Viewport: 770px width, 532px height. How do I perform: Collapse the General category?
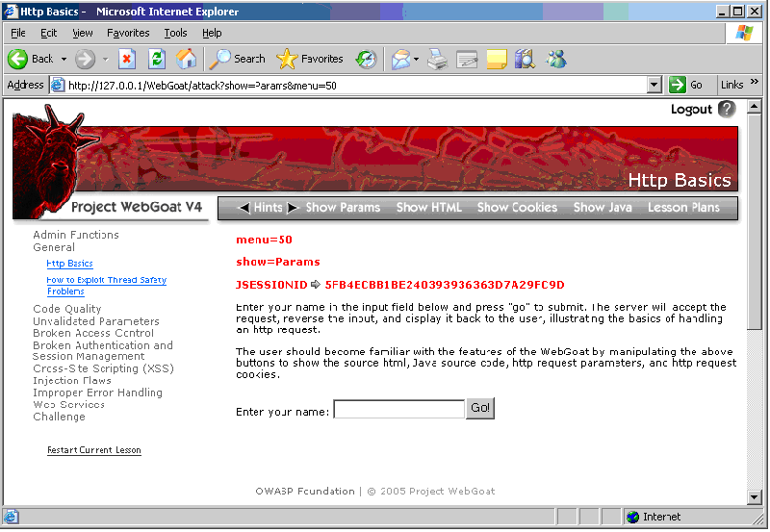tap(54, 247)
